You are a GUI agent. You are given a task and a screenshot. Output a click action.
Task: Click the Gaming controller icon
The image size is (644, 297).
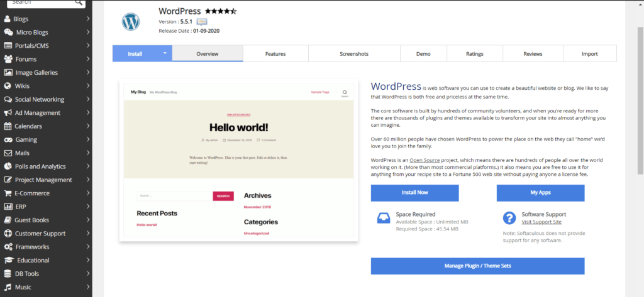(x=8, y=139)
